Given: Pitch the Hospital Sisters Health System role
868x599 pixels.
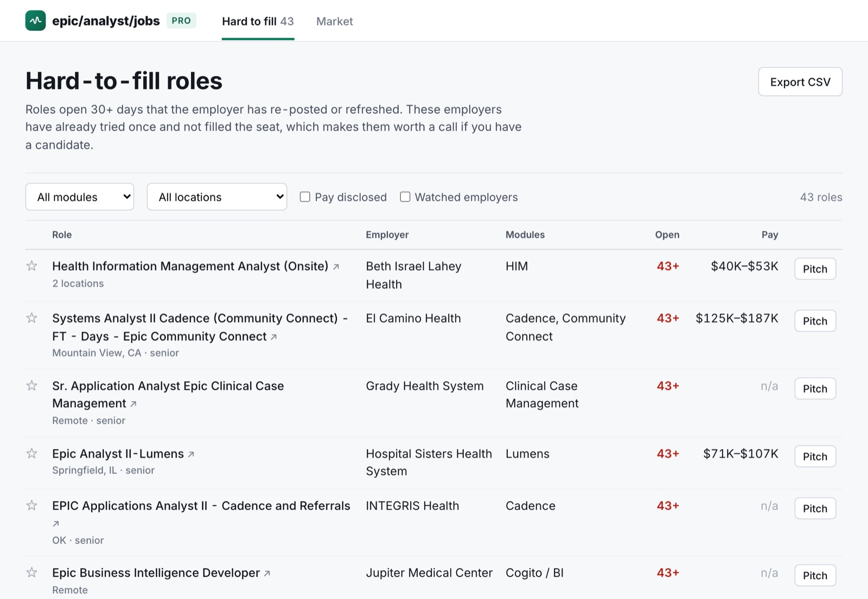Looking at the screenshot, I should [x=815, y=456].
